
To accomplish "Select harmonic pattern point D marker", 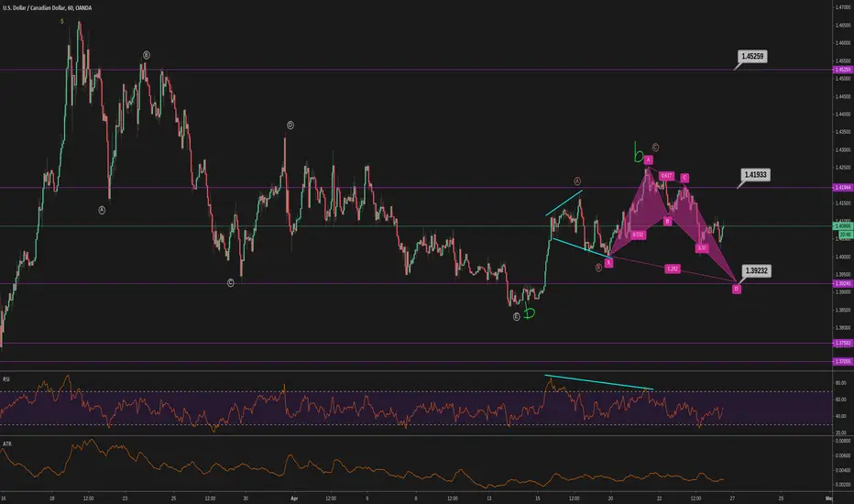I will 737,289.
